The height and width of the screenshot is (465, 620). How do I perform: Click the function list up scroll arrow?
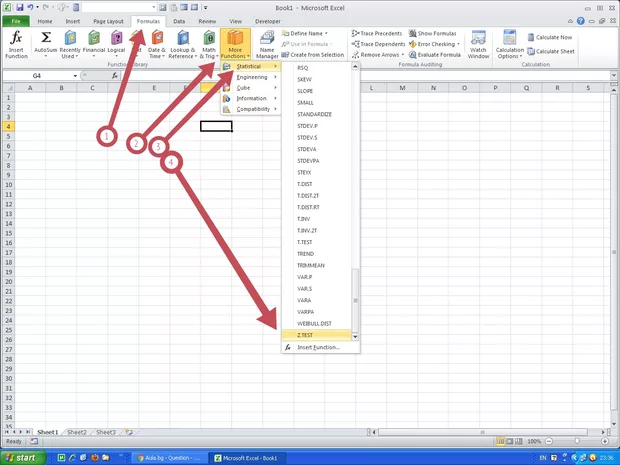point(355,66)
